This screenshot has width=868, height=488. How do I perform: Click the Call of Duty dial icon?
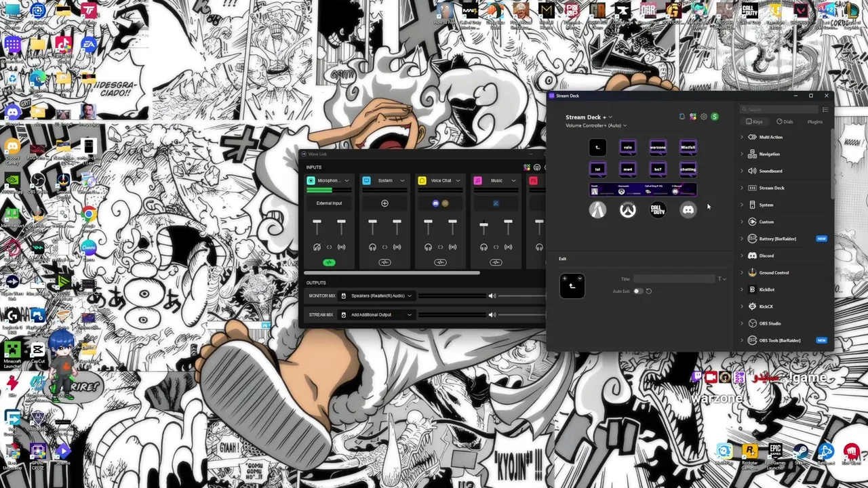tap(658, 210)
